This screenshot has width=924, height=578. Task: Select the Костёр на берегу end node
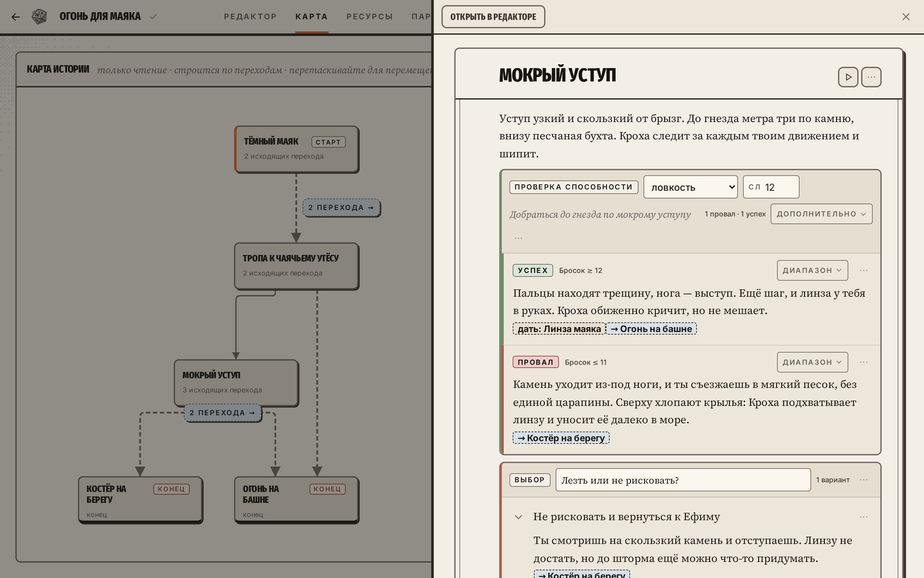pos(141,499)
